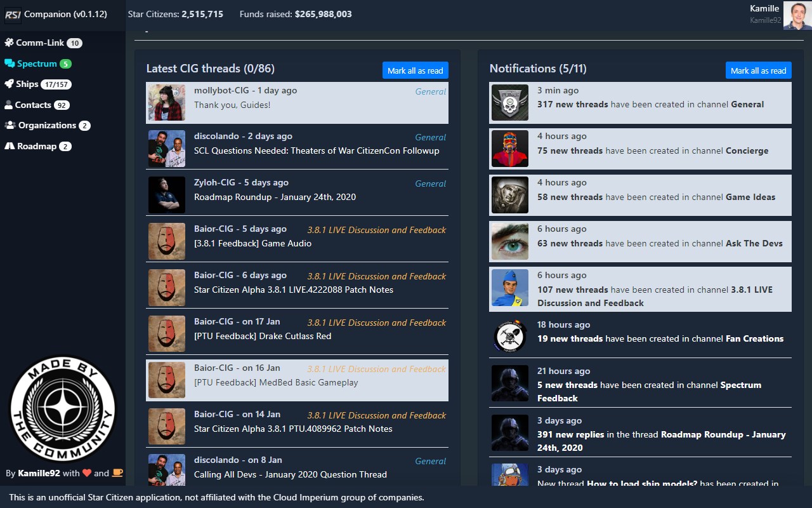Open mollybot-CIG avatar thumbnail
The height and width of the screenshot is (508, 812).
[x=167, y=102]
